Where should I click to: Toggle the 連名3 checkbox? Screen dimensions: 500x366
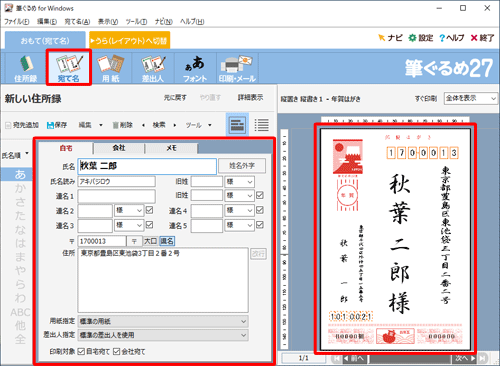pos(149,225)
